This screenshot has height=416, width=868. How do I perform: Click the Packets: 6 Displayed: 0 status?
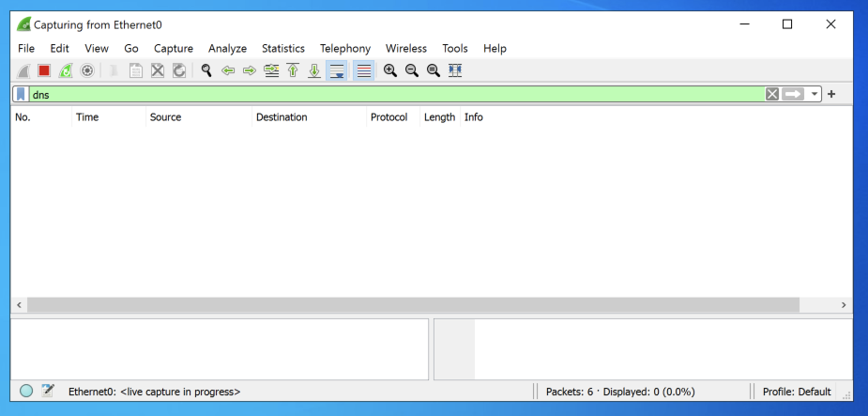620,392
